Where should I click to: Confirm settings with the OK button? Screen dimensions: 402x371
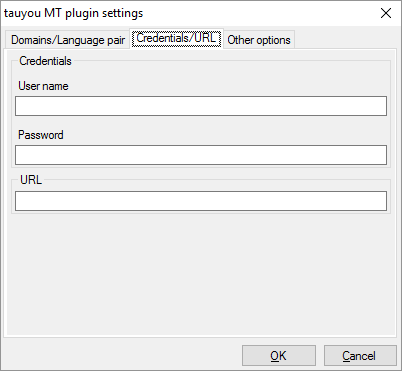click(x=279, y=356)
